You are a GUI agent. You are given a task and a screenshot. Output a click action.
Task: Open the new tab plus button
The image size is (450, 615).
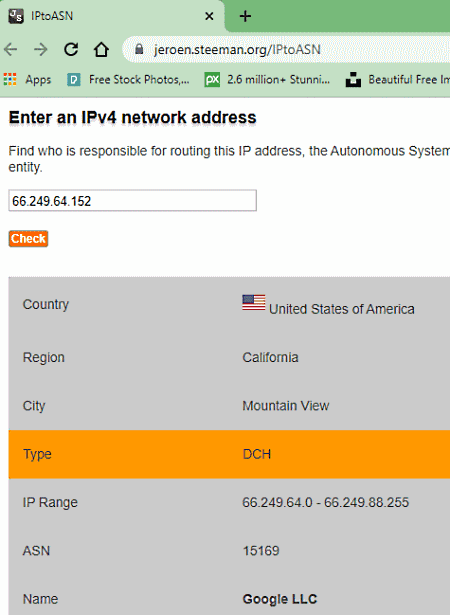point(245,16)
